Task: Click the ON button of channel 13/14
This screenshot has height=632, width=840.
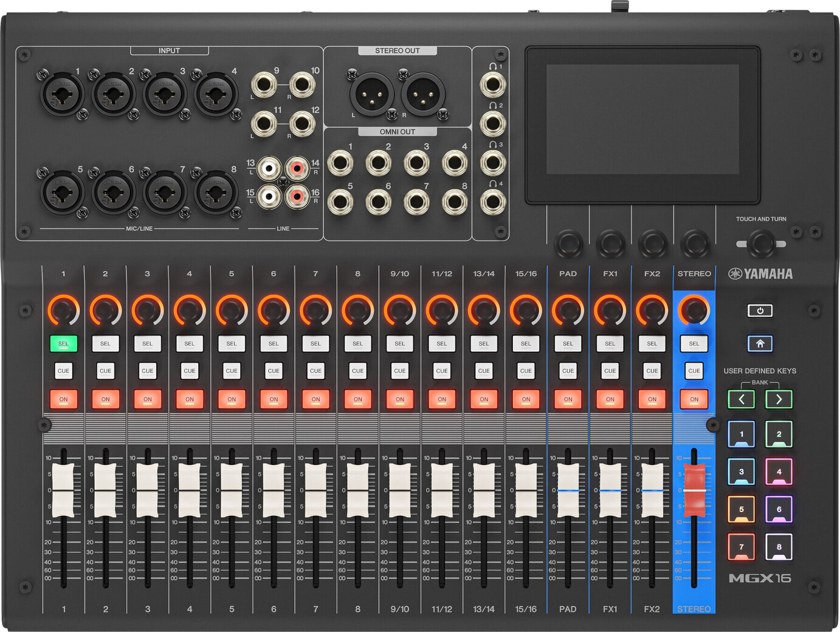Action: coord(484,399)
